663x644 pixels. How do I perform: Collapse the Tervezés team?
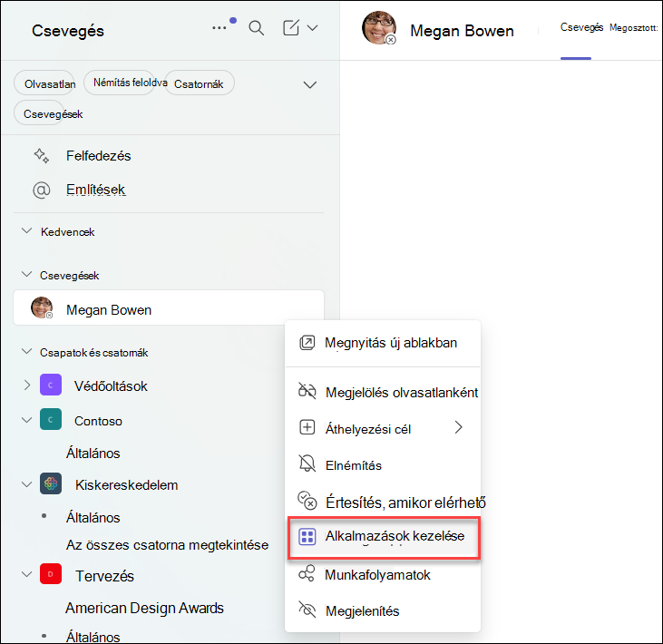(x=26, y=574)
